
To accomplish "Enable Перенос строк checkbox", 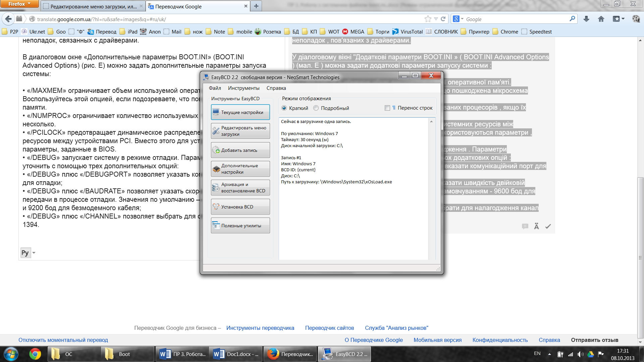I will point(387,108).
